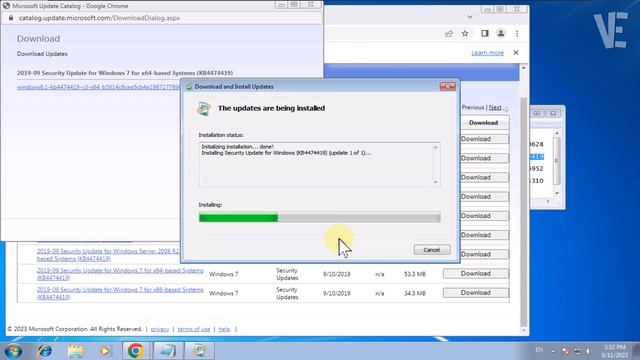Select the highlighted entry in small right window
The height and width of the screenshot is (360, 640).
[x=536, y=156]
